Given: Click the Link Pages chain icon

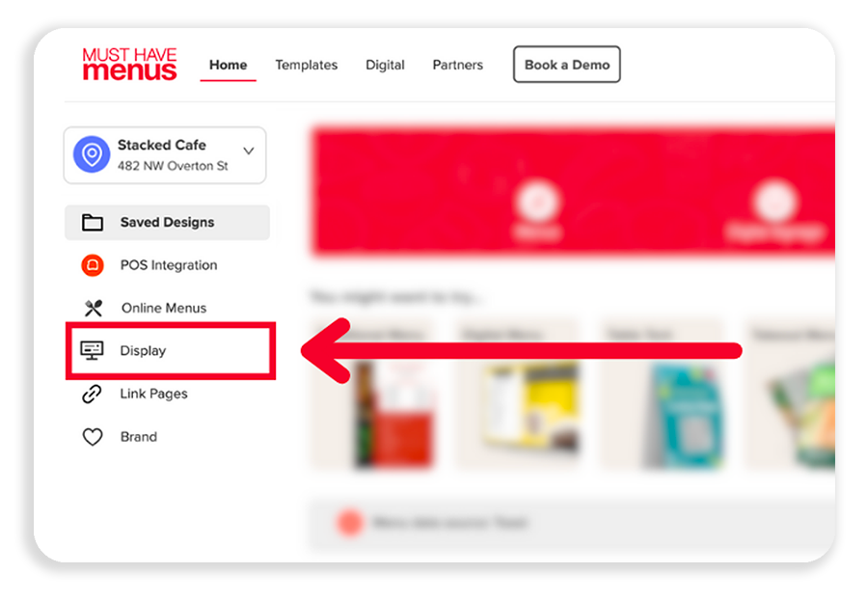Looking at the screenshot, I should (x=92, y=394).
